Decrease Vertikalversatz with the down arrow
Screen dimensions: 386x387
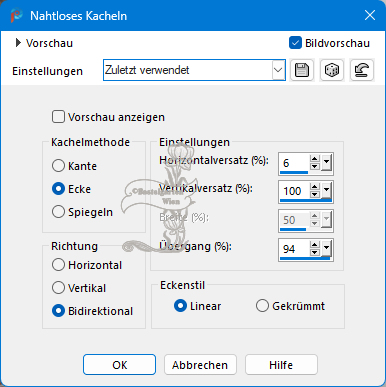click(315, 195)
